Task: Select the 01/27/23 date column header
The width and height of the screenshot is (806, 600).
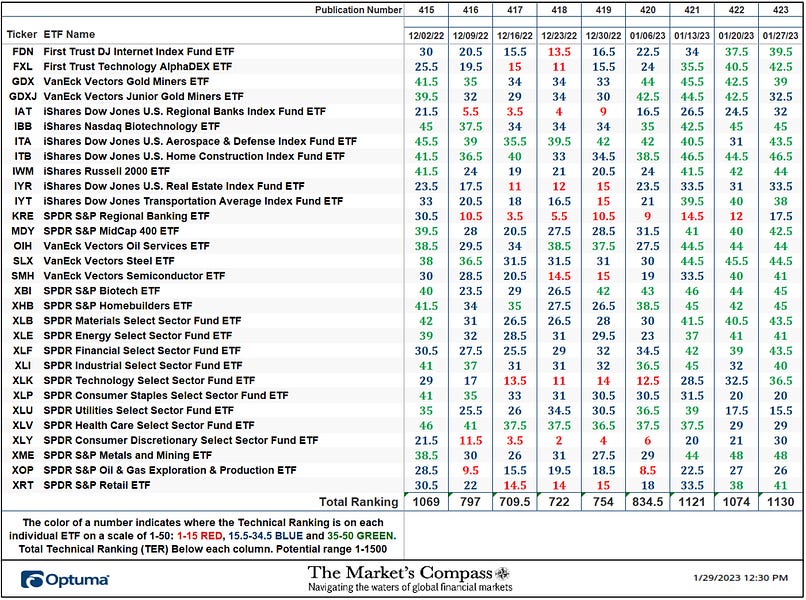Action: click(780, 36)
